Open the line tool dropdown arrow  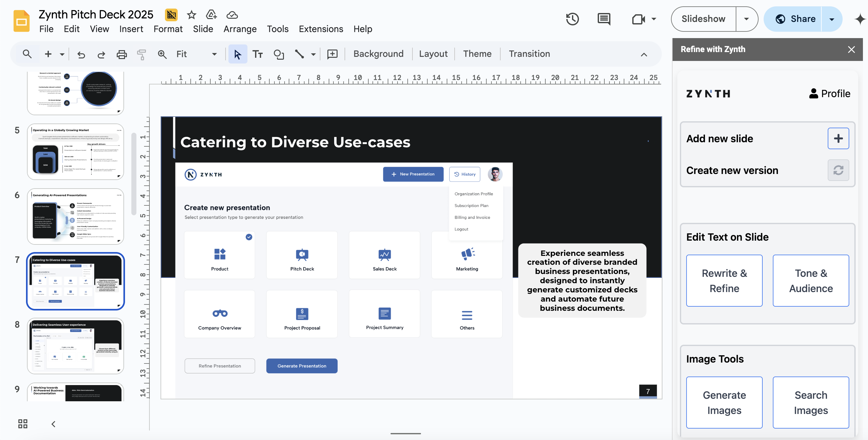tap(313, 54)
